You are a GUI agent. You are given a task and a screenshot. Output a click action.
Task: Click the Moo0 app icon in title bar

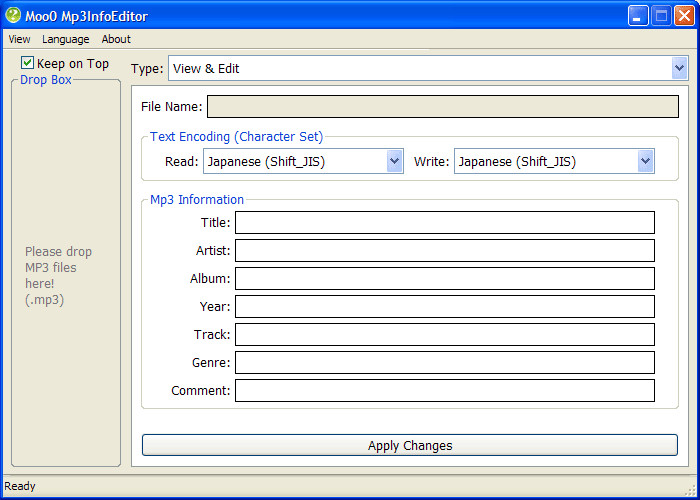pos(13,16)
